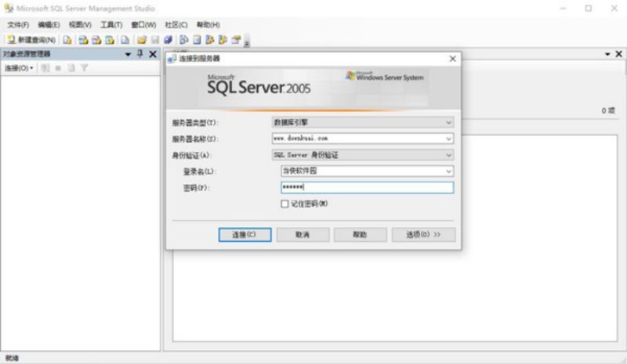
Task: Open the 社区(C) menu
Action: tap(176, 25)
